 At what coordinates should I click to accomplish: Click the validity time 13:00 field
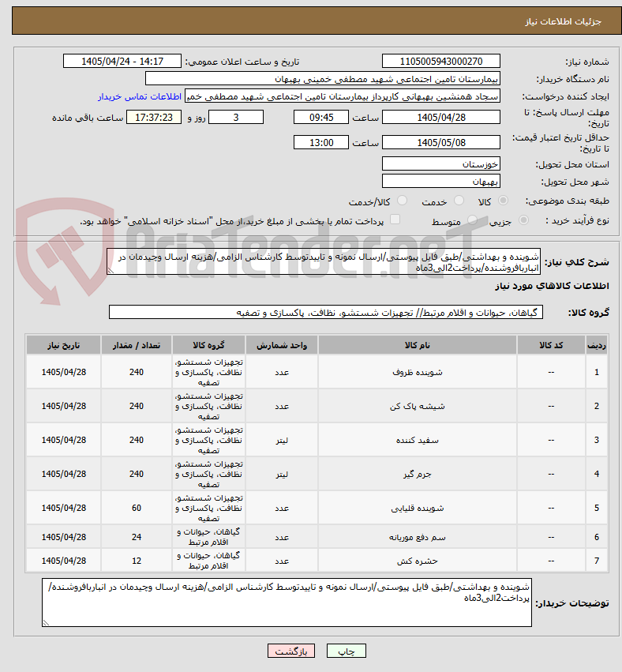tap(320, 143)
